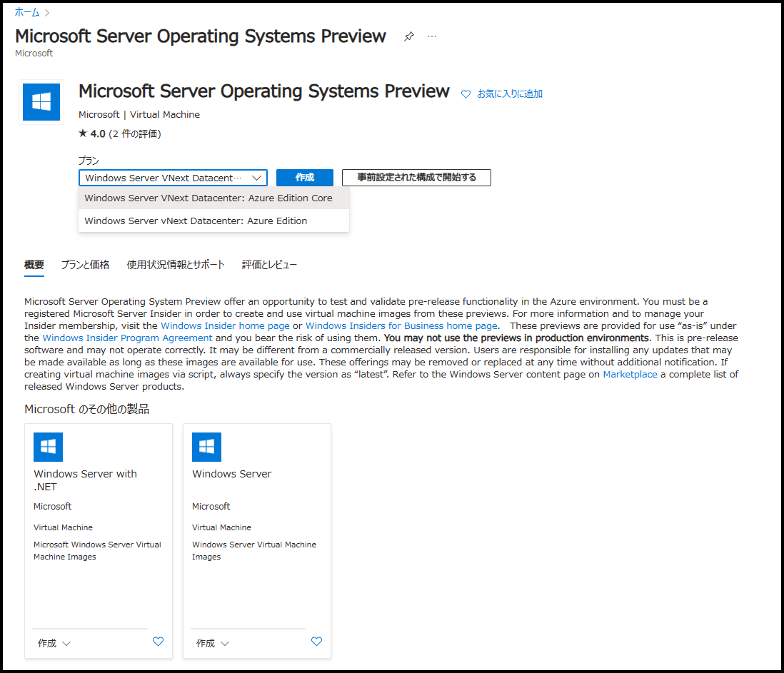The image size is (784, 673).
Task: Collapse the プラン dropdown combo box
Action: 173,178
